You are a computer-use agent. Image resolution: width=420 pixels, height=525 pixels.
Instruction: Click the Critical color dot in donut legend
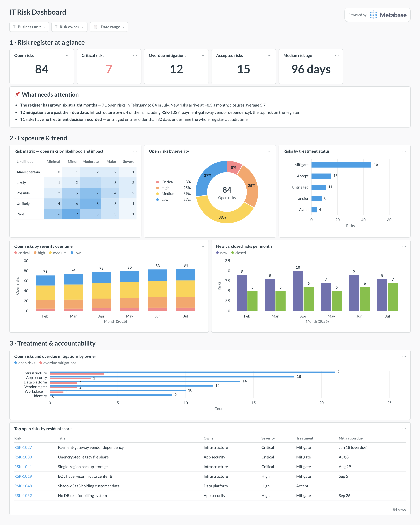[157, 182]
